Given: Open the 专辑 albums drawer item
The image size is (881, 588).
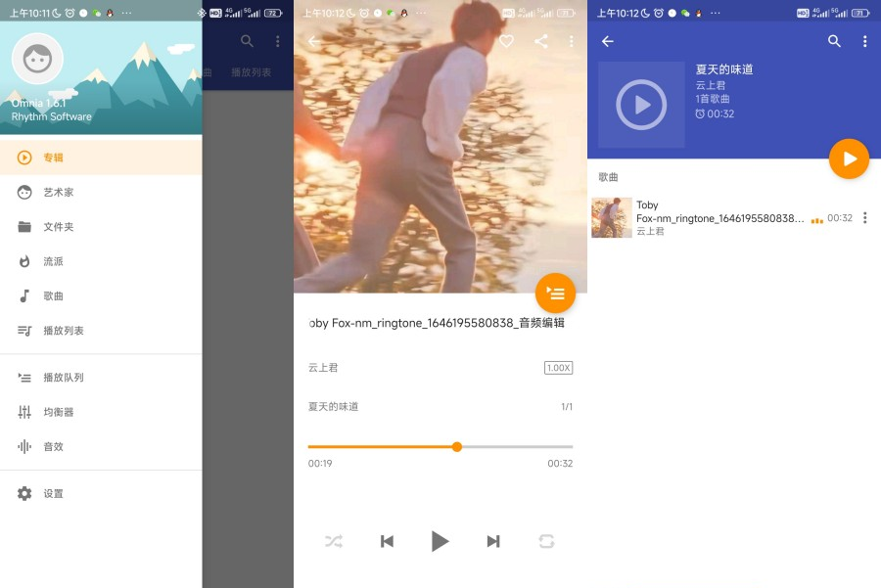Looking at the screenshot, I should (101, 158).
